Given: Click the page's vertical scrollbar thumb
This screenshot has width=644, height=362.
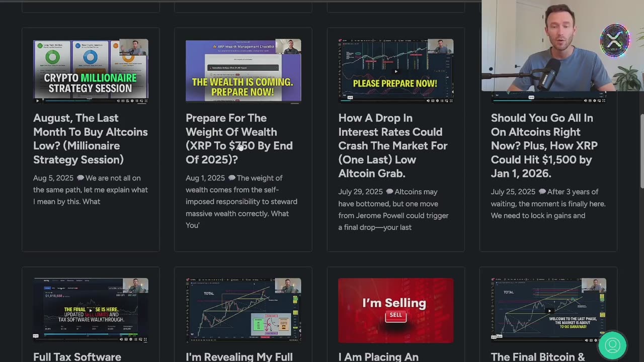Looking at the screenshot, I should pyautogui.click(x=641, y=151).
